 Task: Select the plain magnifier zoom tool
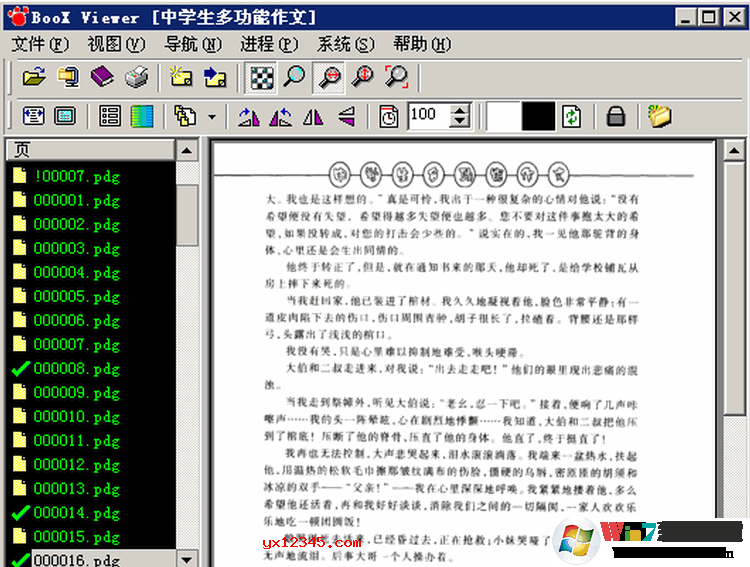tap(294, 77)
